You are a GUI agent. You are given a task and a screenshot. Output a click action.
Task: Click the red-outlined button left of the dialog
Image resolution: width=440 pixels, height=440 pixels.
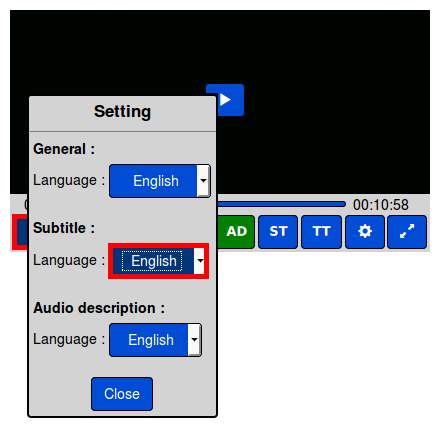pos(20,232)
